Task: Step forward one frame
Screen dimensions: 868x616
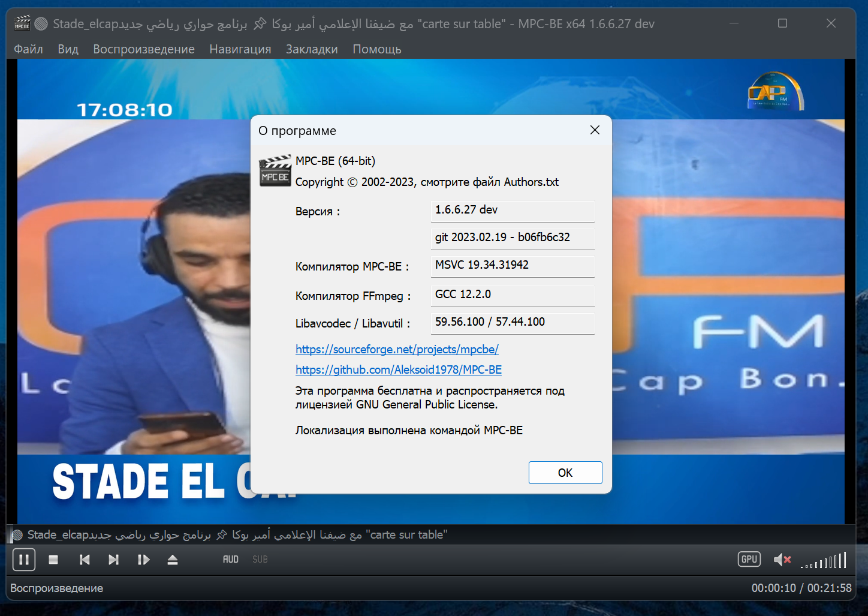Action: [x=144, y=559]
